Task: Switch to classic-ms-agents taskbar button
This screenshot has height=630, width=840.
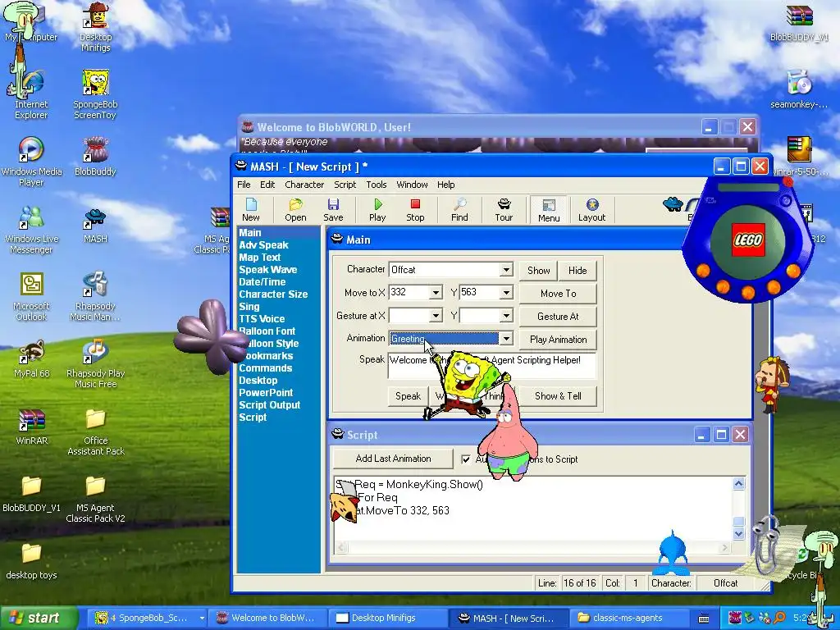Action: [x=628, y=618]
